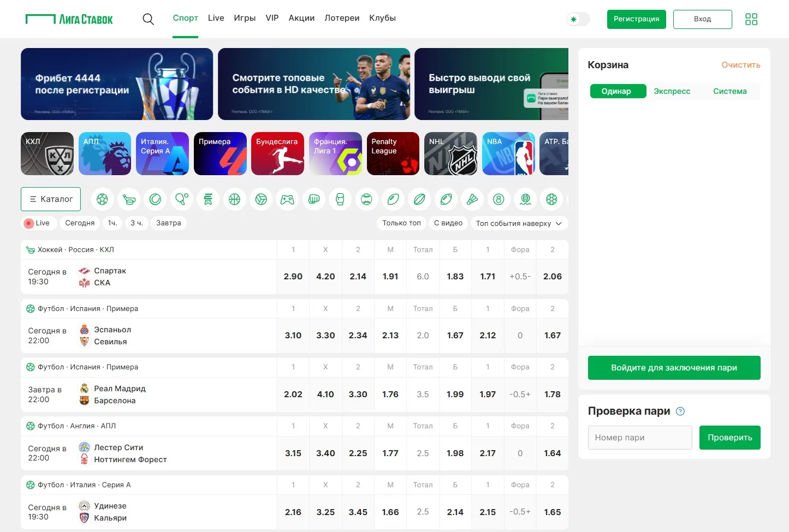This screenshot has height=532, width=789.
Task: Focus the Номер пари input field
Action: coord(640,438)
